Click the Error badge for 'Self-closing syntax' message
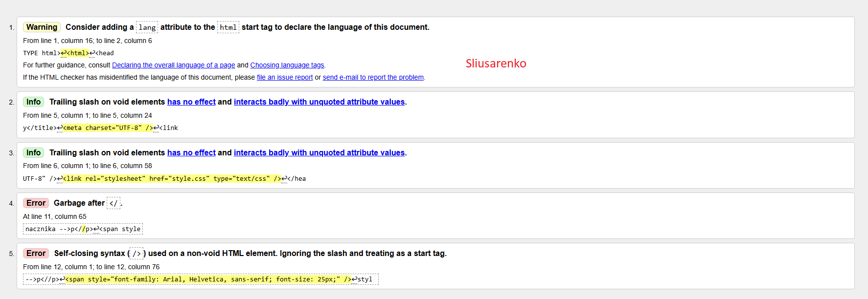Viewport: 868px width, 299px height. point(36,254)
